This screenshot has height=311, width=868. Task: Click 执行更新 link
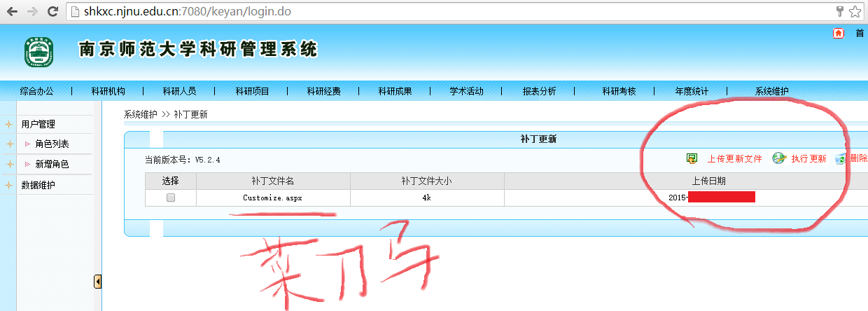(x=808, y=159)
